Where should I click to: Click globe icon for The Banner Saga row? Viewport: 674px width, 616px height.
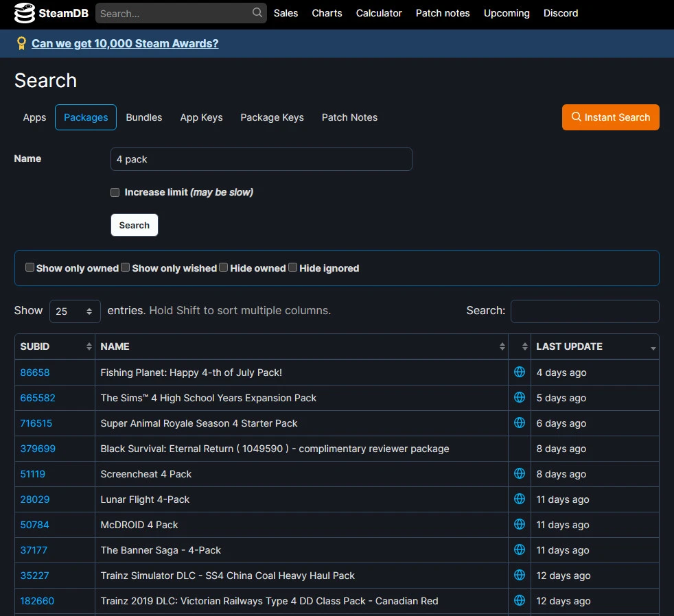pyautogui.click(x=520, y=549)
